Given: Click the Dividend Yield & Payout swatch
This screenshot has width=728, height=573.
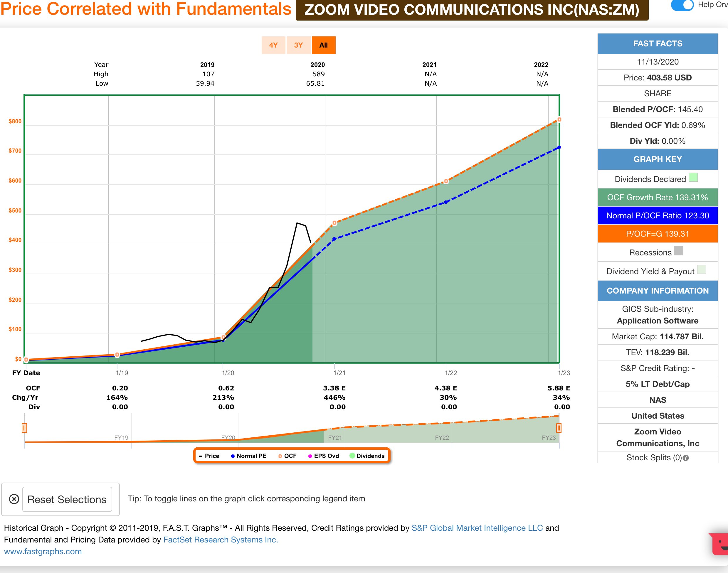Looking at the screenshot, I should pos(701,270).
